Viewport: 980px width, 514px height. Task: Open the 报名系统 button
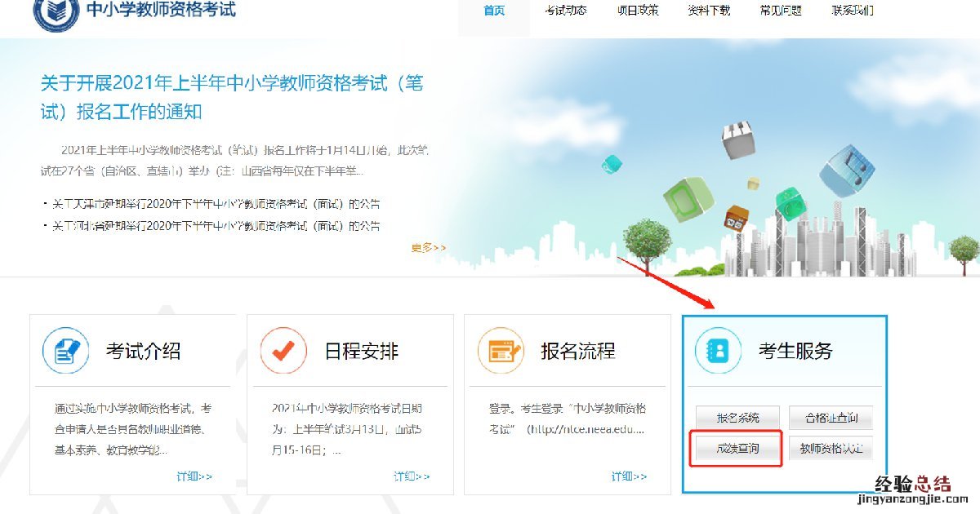click(x=737, y=418)
